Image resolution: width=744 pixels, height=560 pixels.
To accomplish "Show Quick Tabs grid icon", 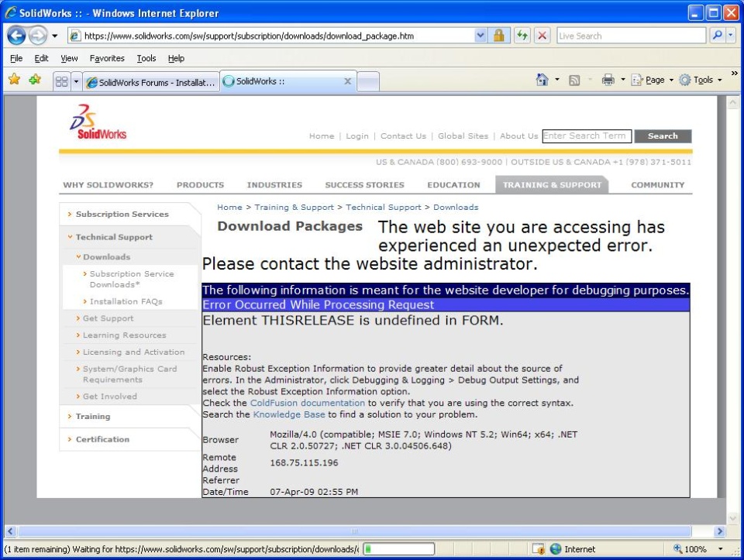I will click(61, 81).
